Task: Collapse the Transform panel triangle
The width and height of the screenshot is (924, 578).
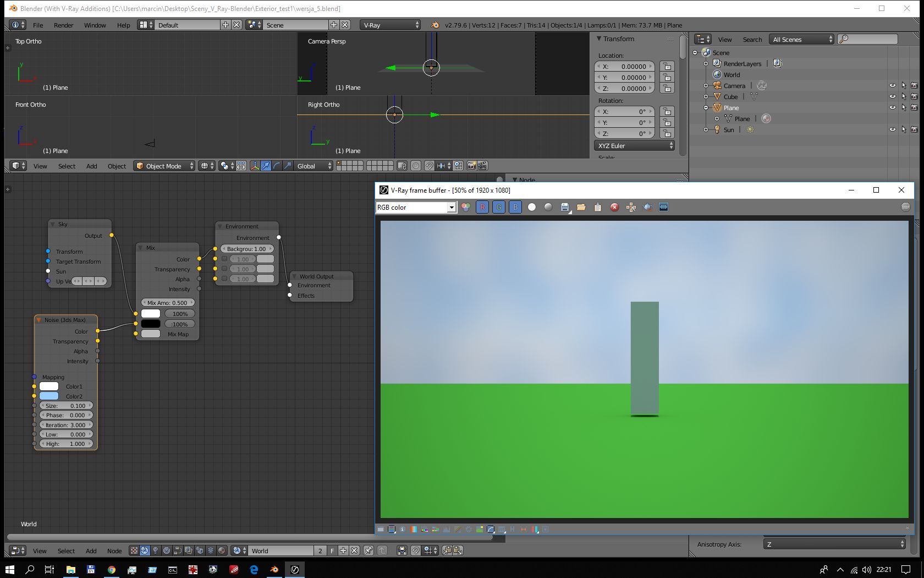Action: pyautogui.click(x=598, y=39)
